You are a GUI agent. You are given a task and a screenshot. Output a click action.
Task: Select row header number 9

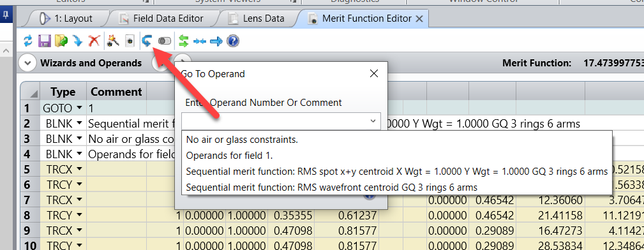[30, 230]
